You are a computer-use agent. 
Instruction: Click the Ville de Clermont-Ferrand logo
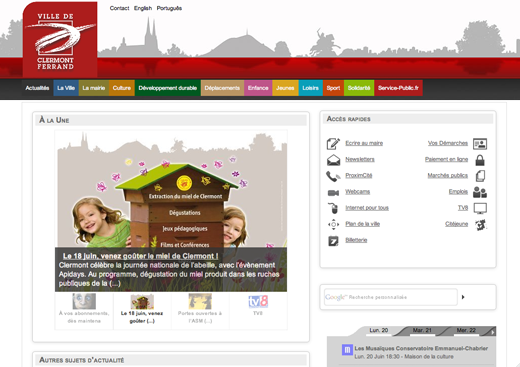(x=60, y=40)
